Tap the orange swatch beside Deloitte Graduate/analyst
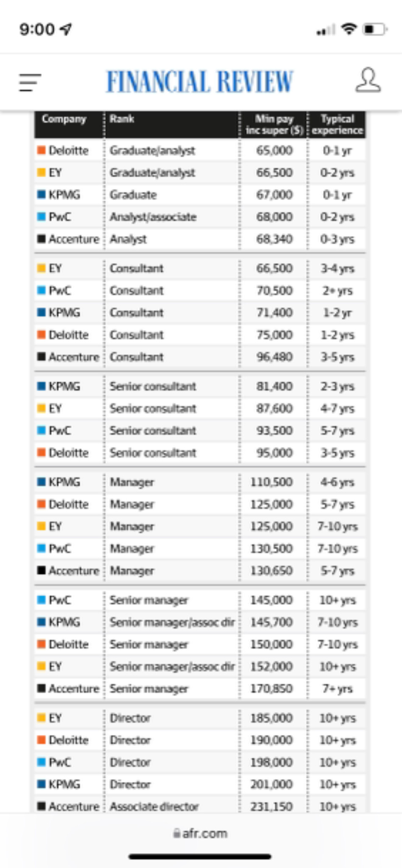402x868 pixels. point(42,150)
